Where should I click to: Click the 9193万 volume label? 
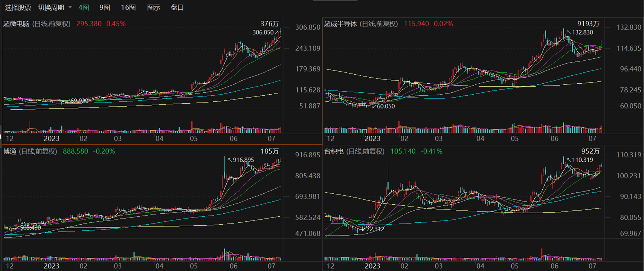click(588, 24)
